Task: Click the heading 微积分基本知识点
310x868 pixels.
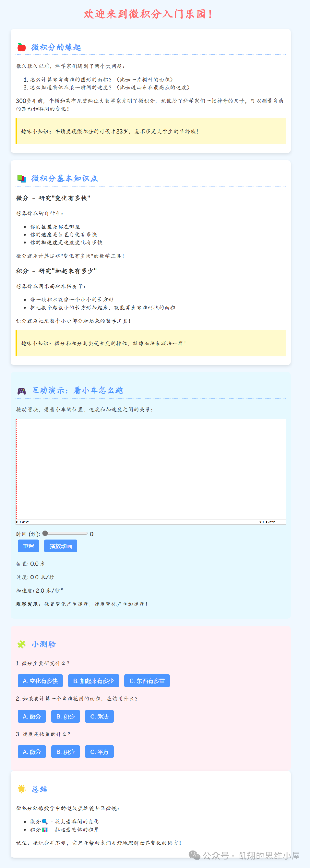Action: pos(65,178)
